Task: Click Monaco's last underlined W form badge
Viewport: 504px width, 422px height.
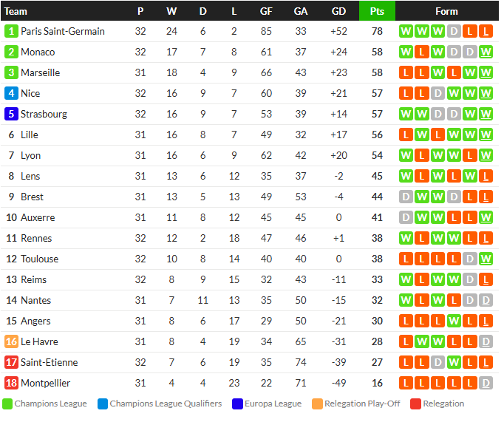Action: 486,52
